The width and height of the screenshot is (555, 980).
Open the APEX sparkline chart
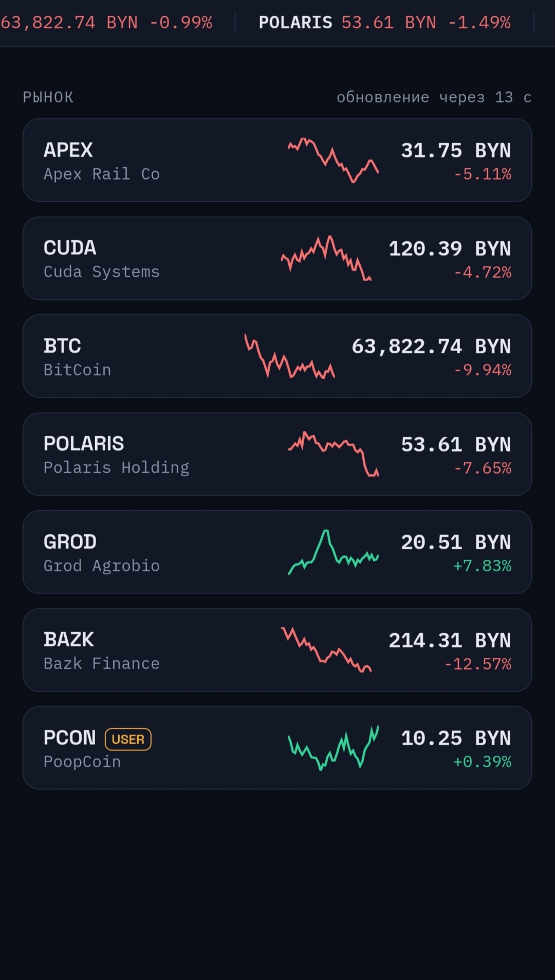pyautogui.click(x=333, y=160)
